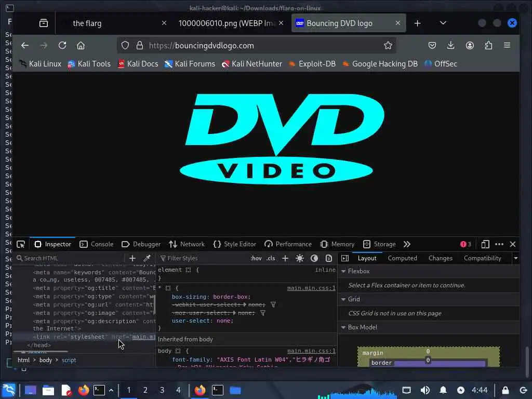Toggle dark color scheme simulation
The width and height of the screenshot is (532, 399).
point(314,258)
